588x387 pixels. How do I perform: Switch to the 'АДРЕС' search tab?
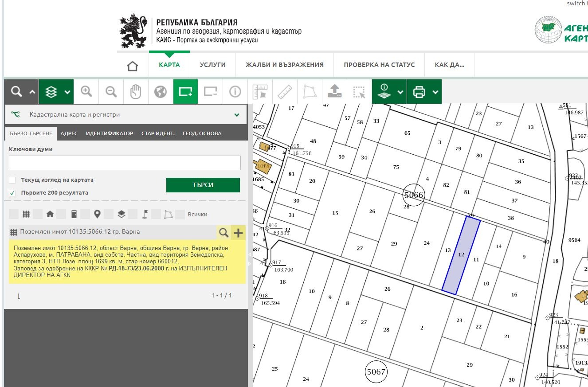click(69, 133)
